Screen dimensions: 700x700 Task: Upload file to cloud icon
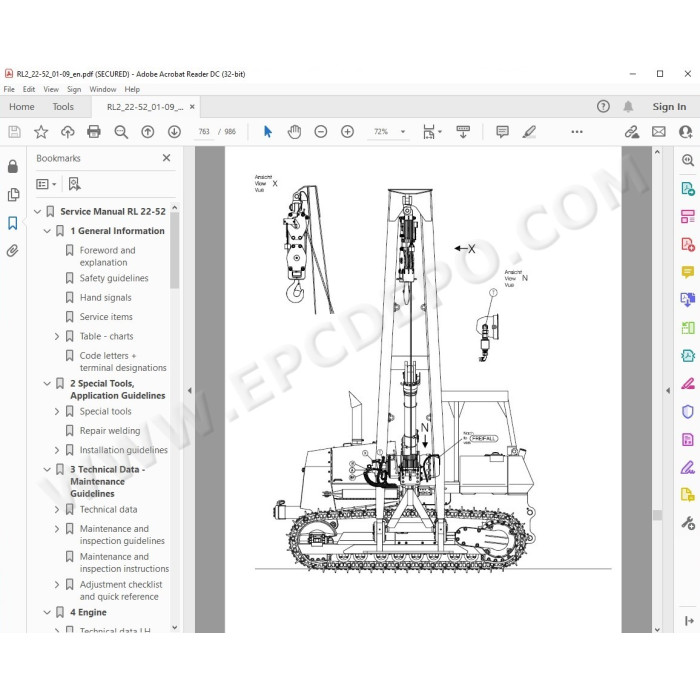(x=67, y=132)
